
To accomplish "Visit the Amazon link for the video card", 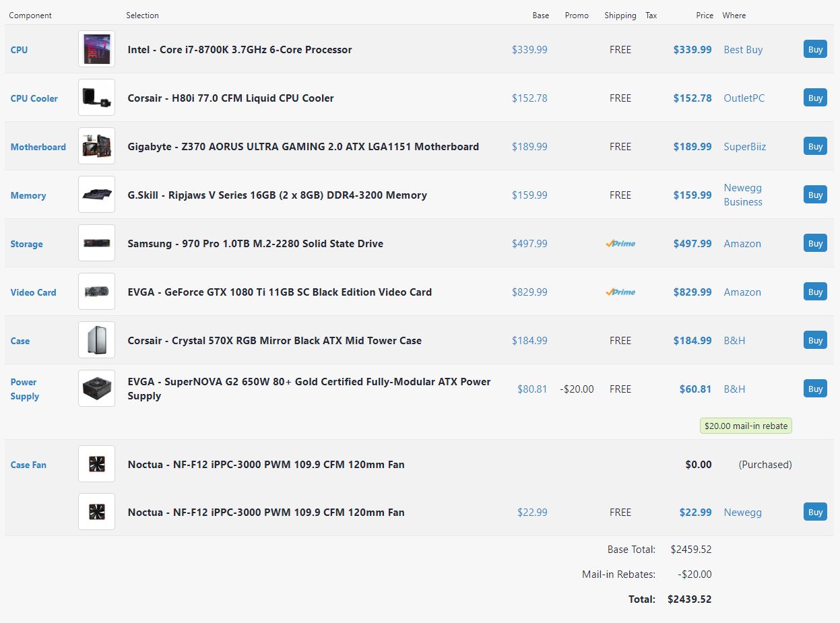I will (x=742, y=292).
